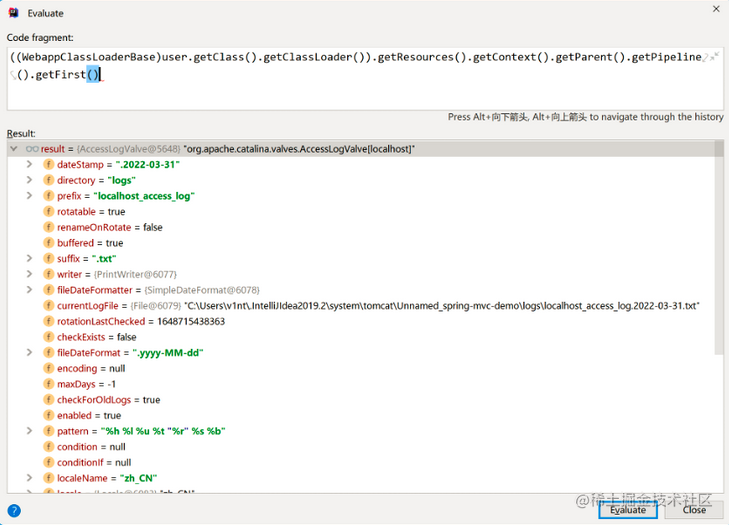Expand the directory field
Image resolution: width=729 pixels, height=525 pixels.
click(x=29, y=180)
